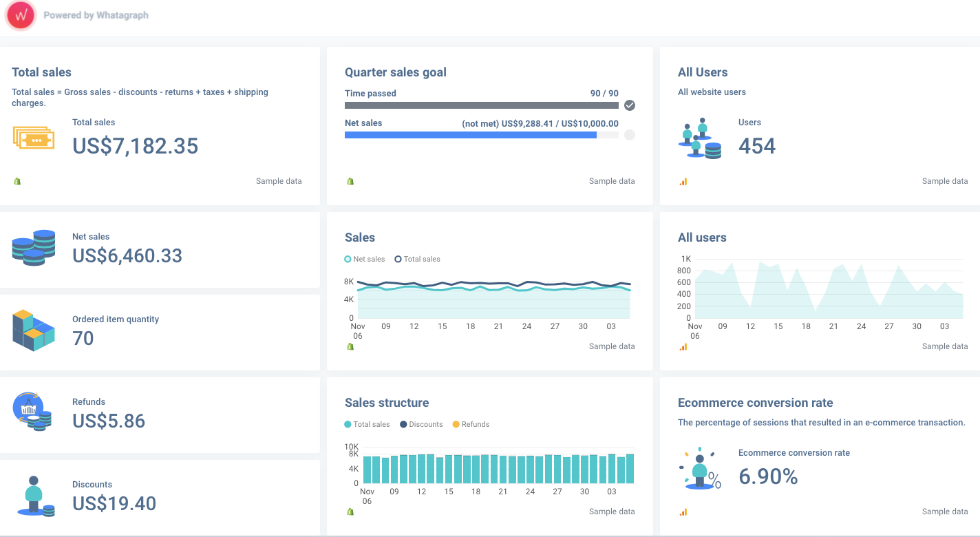The image size is (980, 537).
Task: Click the users count 454
Action: pyautogui.click(x=757, y=146)
